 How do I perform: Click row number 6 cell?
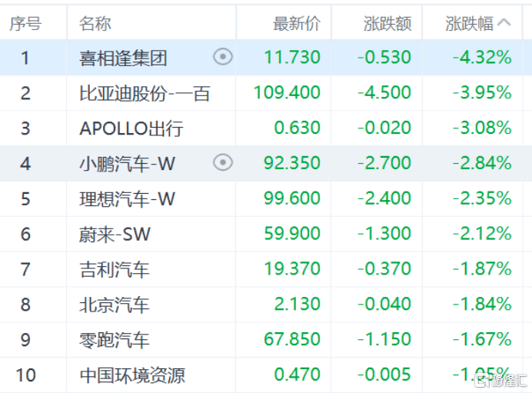[x=25, y=234]
